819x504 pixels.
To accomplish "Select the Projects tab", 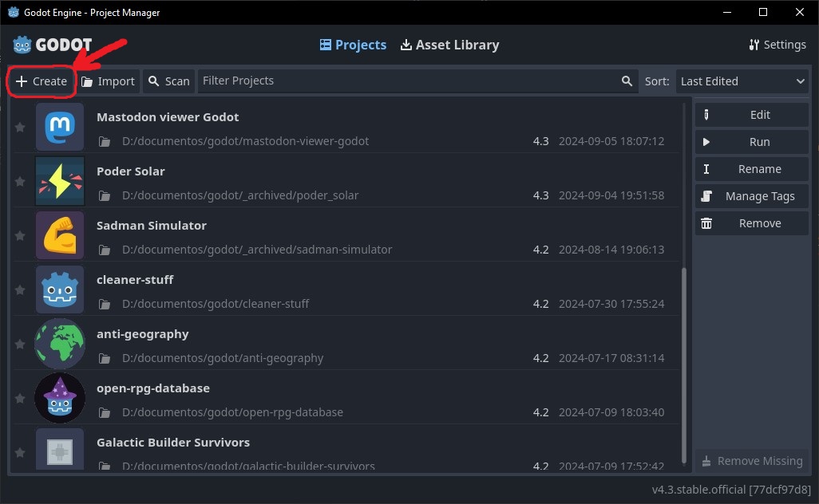I will [x=353, y=45].
